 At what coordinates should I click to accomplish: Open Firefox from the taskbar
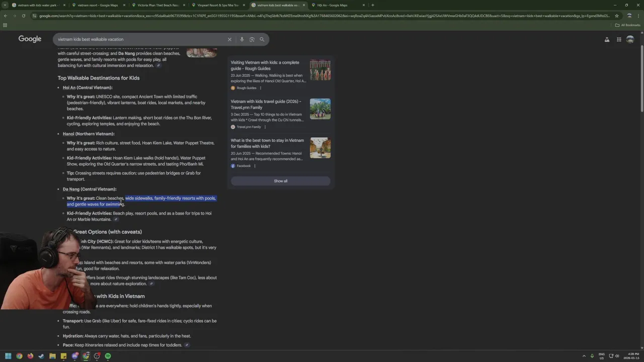click(x=30, y=356)
